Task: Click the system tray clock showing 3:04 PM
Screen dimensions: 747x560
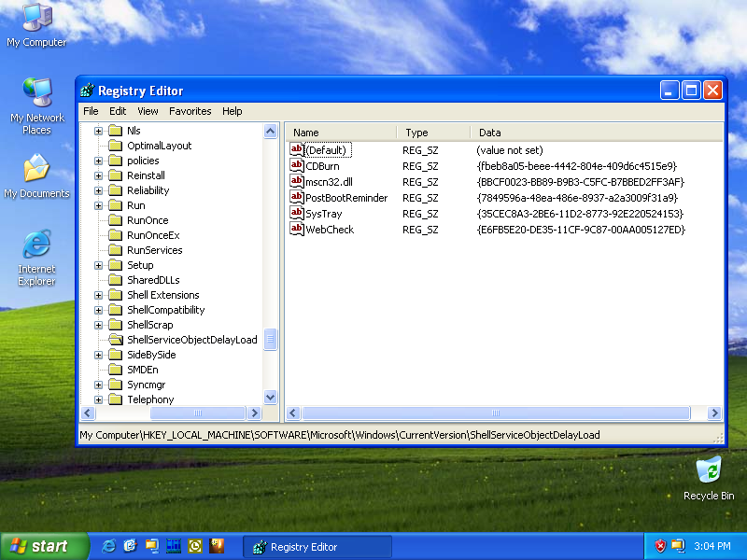Action: tap(712, 546)
